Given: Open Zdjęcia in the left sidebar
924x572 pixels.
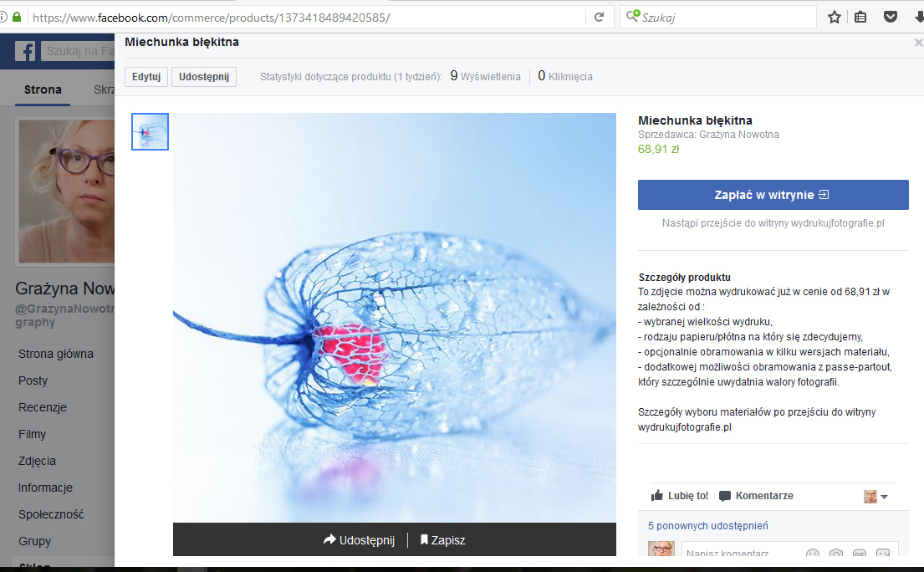Looking at the screenshot, I should pyautogui.click(x=38, y=461).
